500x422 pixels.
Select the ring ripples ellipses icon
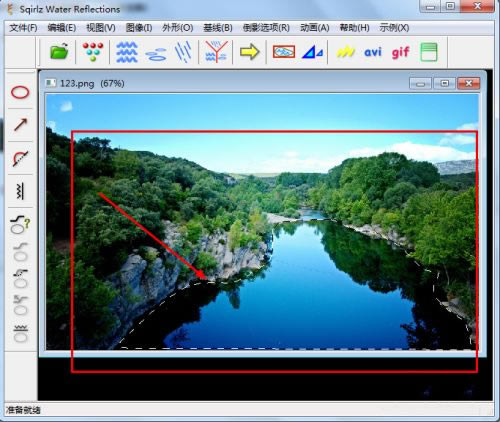[x=156, y=54]
